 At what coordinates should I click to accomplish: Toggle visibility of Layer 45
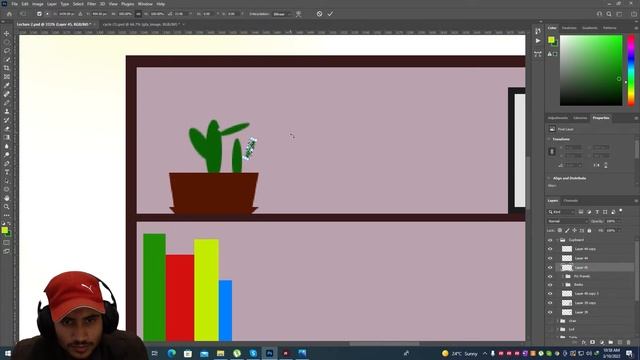pyautogui.click(x=550, y=268)
